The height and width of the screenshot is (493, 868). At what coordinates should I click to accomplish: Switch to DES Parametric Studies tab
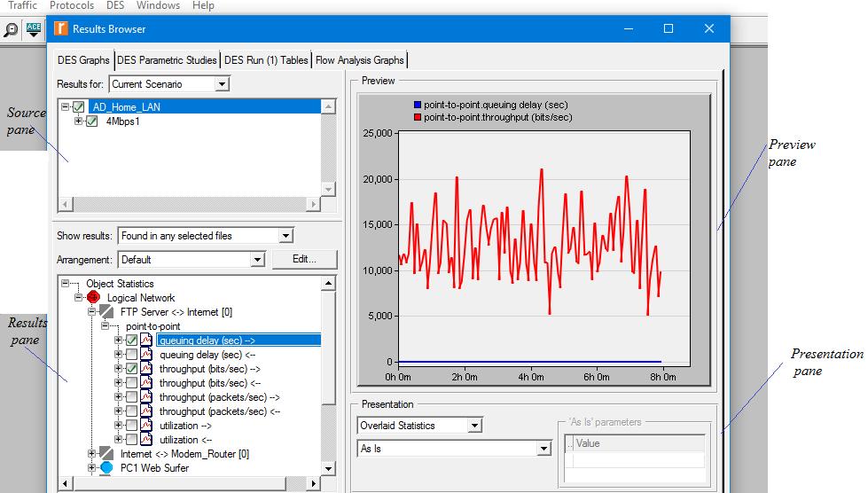click(x=167, y=59)
